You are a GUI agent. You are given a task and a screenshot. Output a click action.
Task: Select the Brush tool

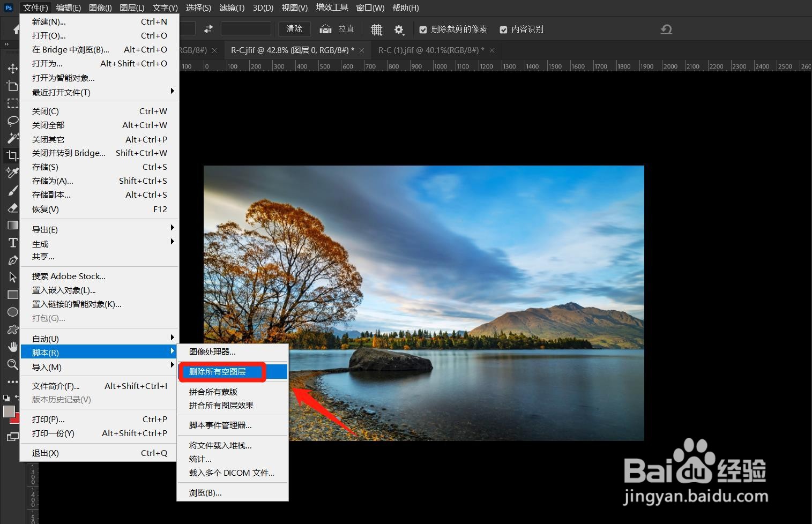(x=12, y=190)
